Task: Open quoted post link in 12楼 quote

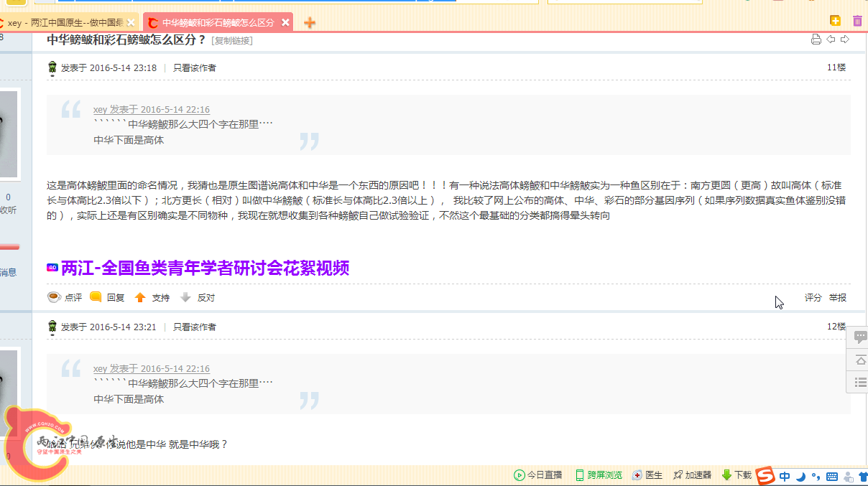Action: (x=151, y=369)
